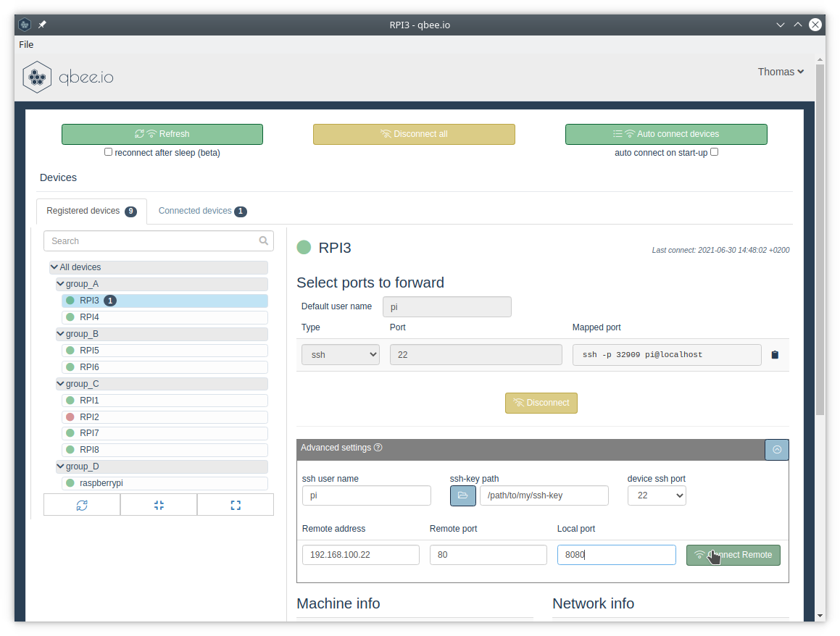Click the qbee.io logo

point(67,76)
